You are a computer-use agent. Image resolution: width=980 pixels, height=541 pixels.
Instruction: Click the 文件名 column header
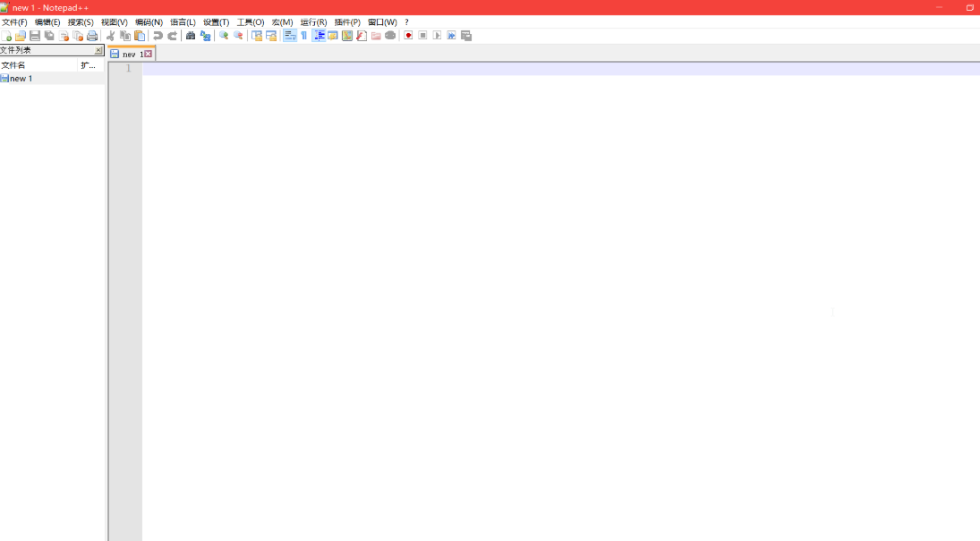[38, 65]
